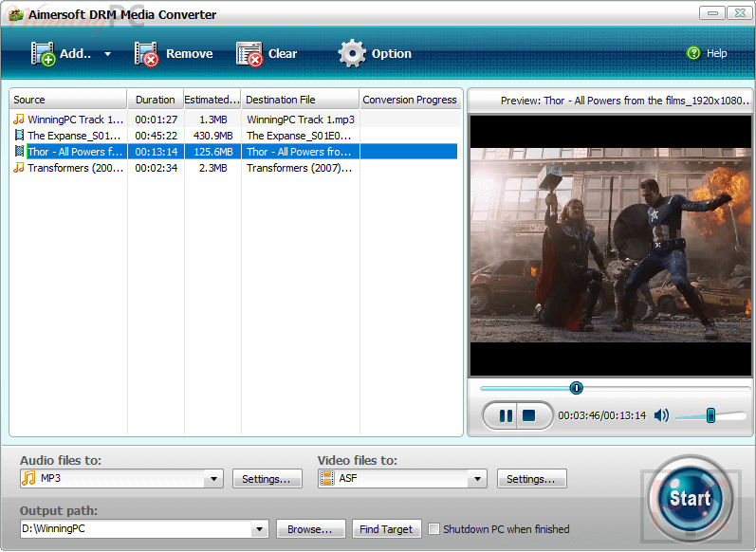Stop the preview playback

click(529, 415)
